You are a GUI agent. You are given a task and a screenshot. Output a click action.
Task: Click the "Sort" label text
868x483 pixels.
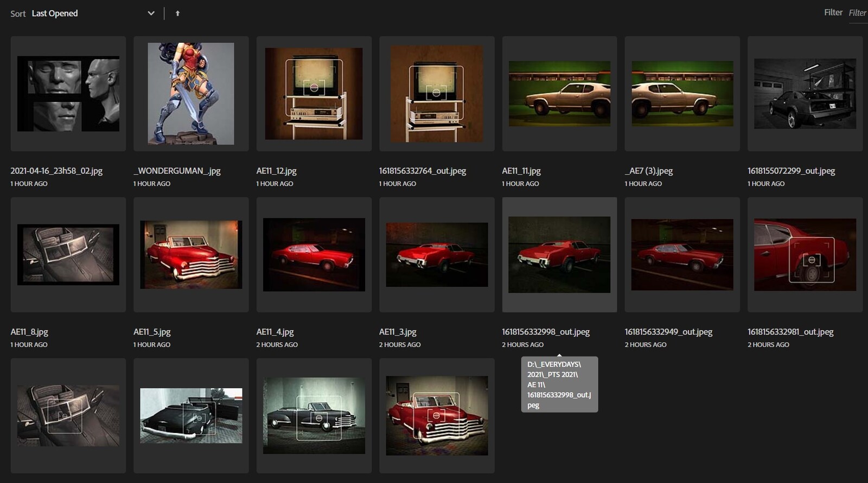(x=18, y=14)
